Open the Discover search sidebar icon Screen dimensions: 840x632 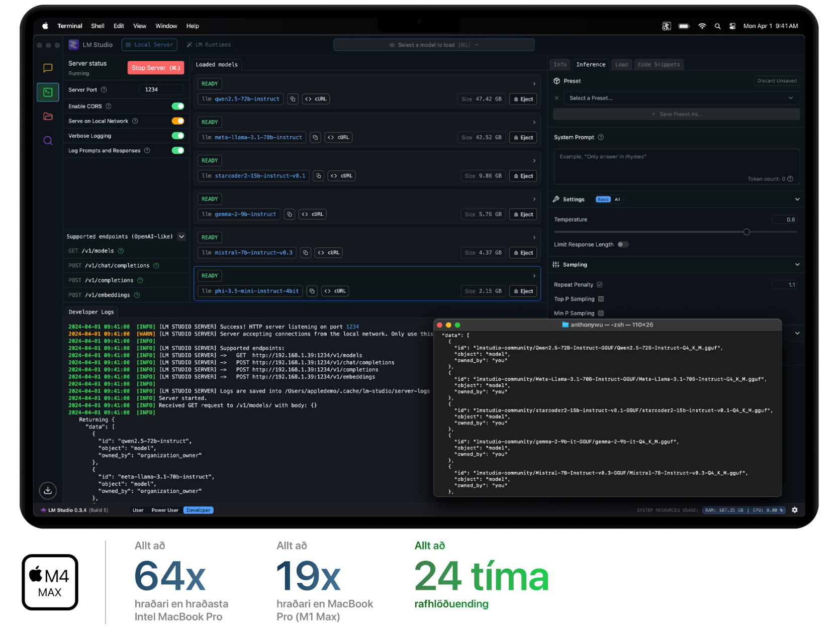[48, 141]
